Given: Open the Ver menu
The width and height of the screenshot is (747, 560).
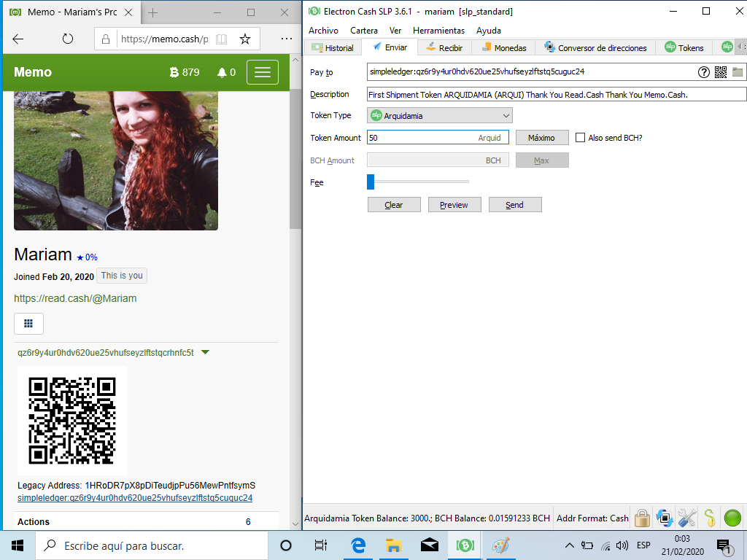Looking at the screenshot, I should point(395,31).
